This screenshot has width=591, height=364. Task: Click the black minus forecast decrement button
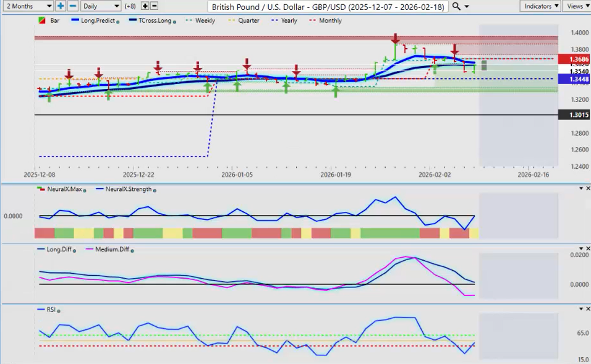pyautogui.click(x=154, y=6)
